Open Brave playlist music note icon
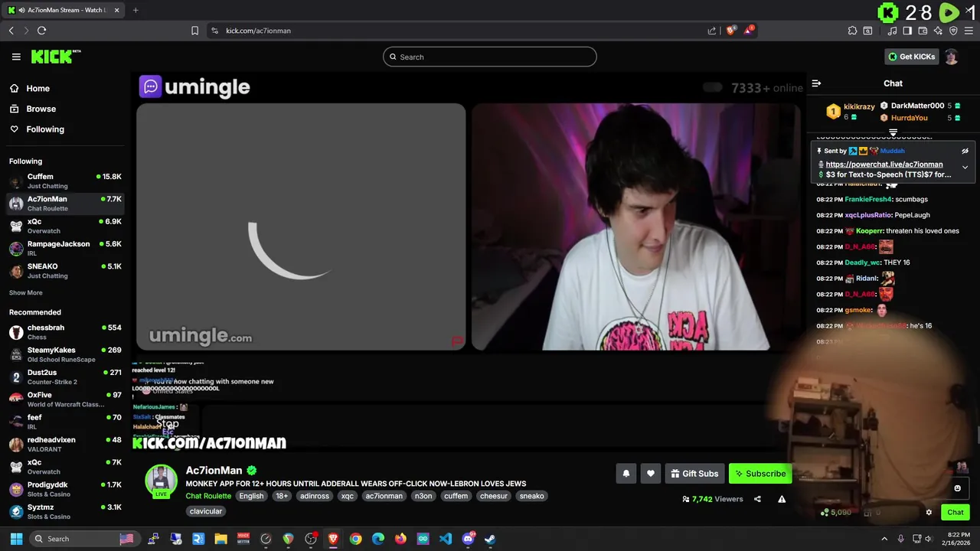This screenshot has width=980, height=551. pos(893,31)
